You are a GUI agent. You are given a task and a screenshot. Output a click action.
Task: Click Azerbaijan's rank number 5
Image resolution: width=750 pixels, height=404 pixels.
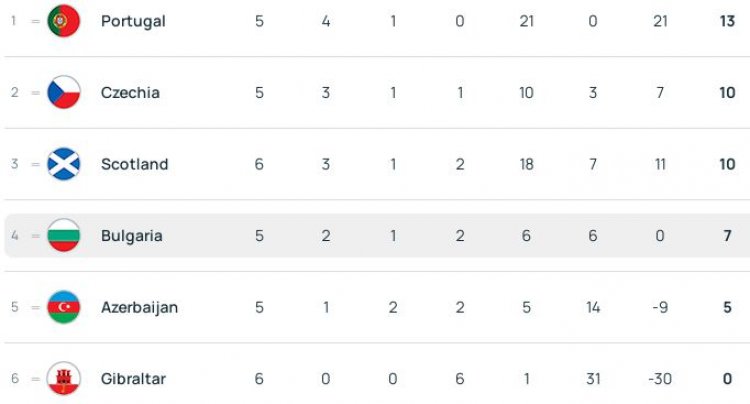pos(15,307)
